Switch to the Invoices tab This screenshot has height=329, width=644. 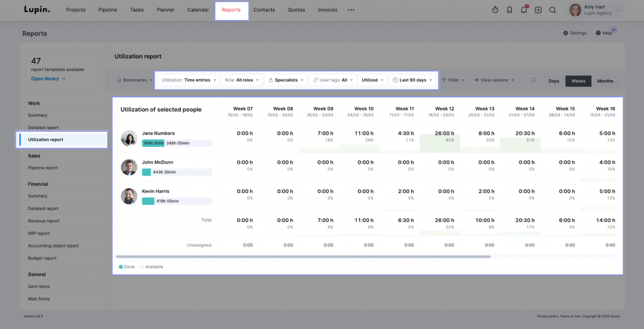pos(327,10)
